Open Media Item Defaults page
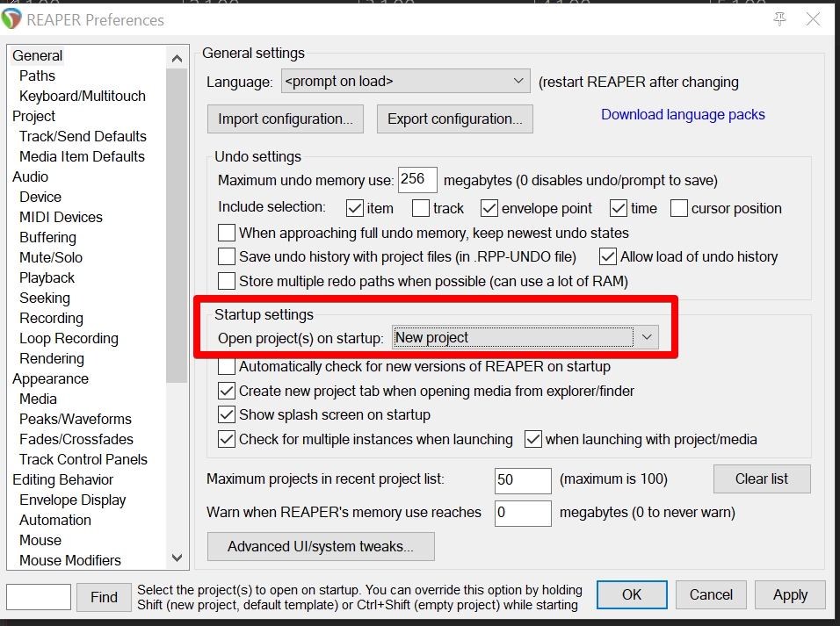The width and height of the screenshot is (840, 626). (x=82, y=157)
